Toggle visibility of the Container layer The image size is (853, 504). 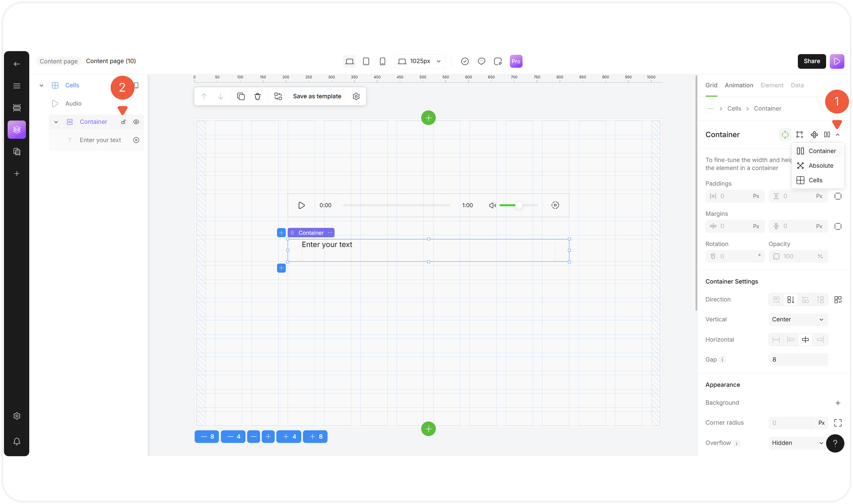click(x=136, y=122)
